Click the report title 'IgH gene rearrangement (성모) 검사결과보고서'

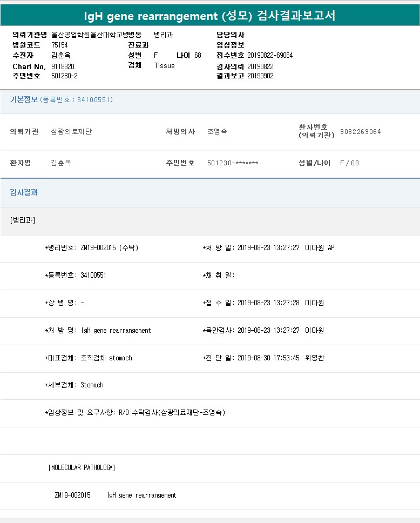(x=209, y=16)
